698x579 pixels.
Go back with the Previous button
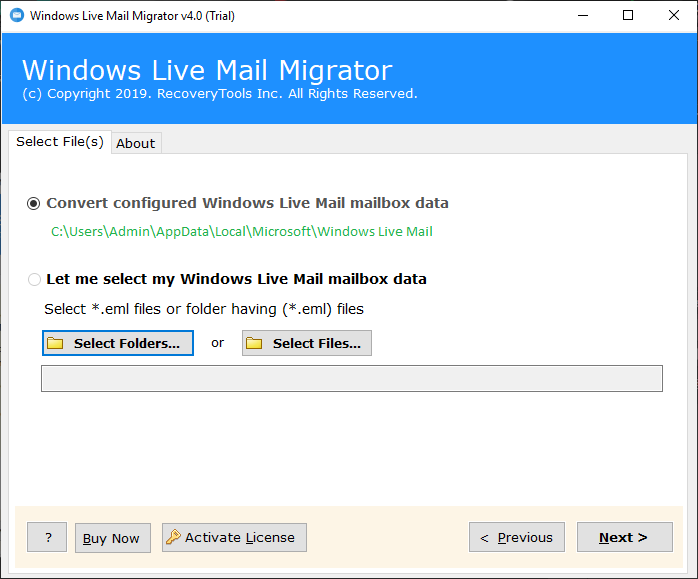517,537
